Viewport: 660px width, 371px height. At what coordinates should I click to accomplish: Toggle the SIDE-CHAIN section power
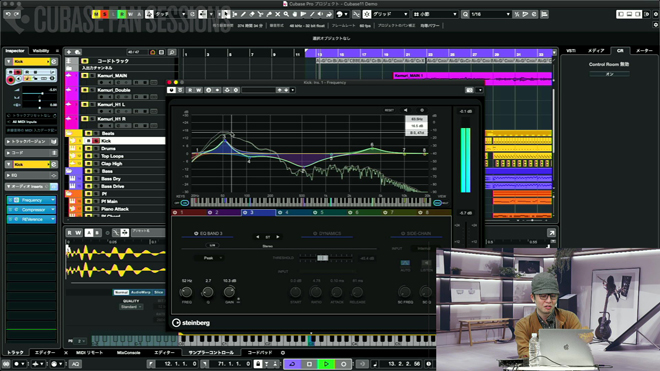click(403, 234)
